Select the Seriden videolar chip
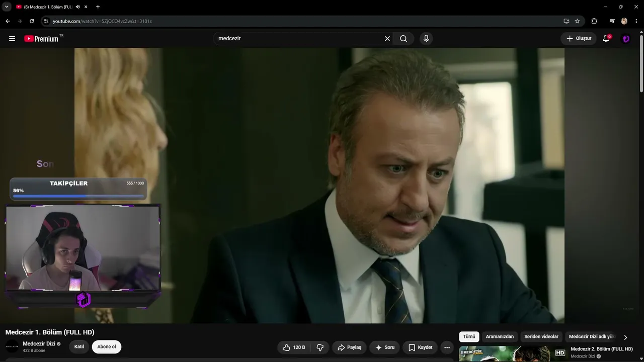The image size is (644, 362). [541, 337]
